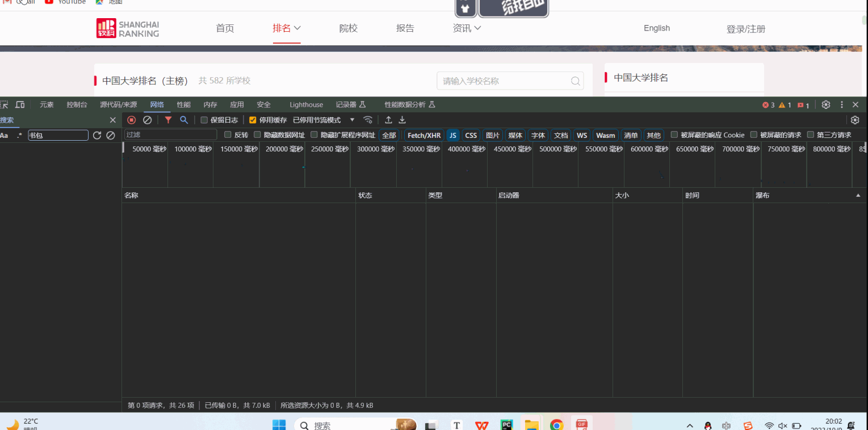Filter requests by WS type

pos(582,136)
